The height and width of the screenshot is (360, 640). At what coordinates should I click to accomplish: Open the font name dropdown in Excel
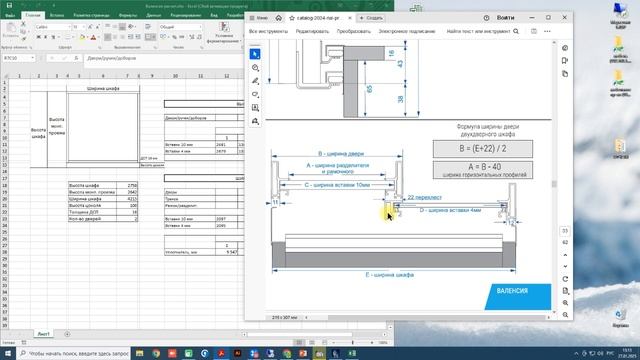pos(69,27)
